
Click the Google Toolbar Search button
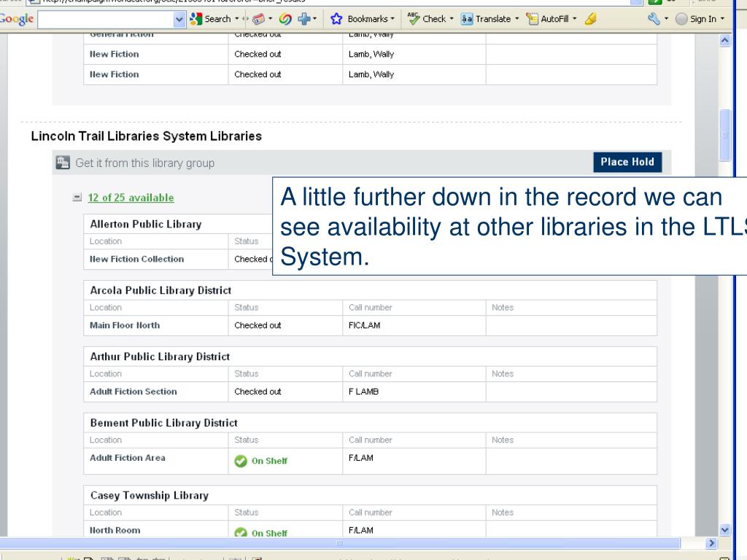tap(211, 19)
